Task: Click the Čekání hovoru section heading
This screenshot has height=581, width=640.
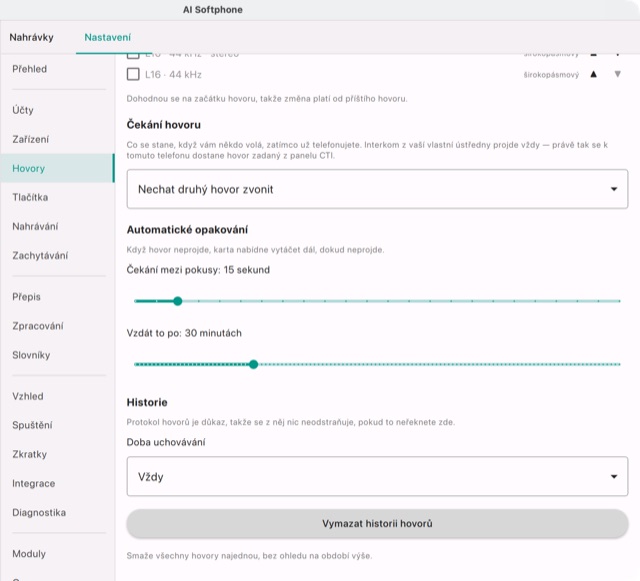Action: point(164,125)
